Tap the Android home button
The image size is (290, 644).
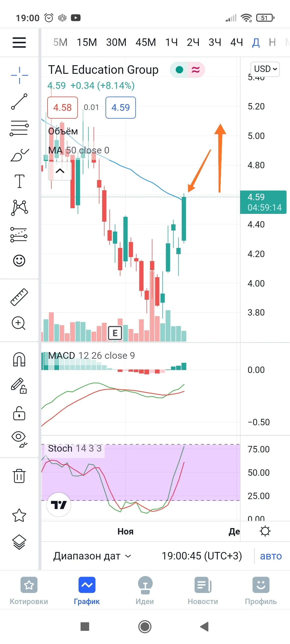[x=145, y=627]
